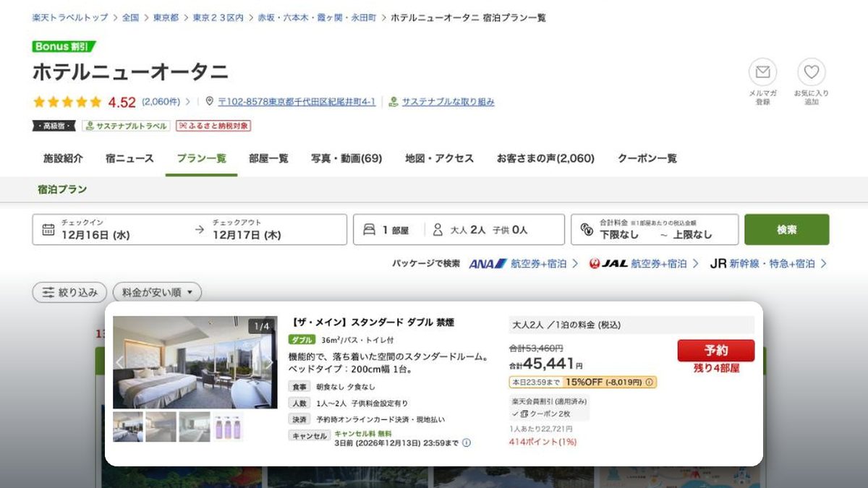Screen dimensions: 868x488
Task: Select amenity bottles thumbnail
Action: [228, 427]
